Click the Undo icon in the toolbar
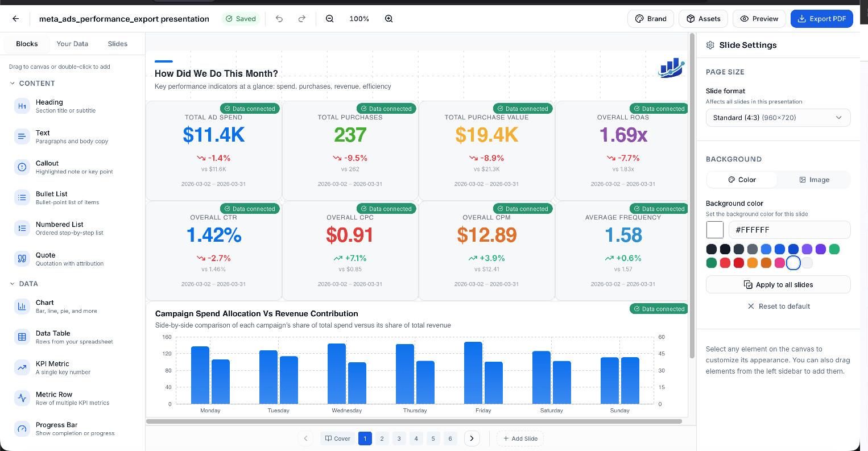868x451 pixels. [x=279, y=18]
